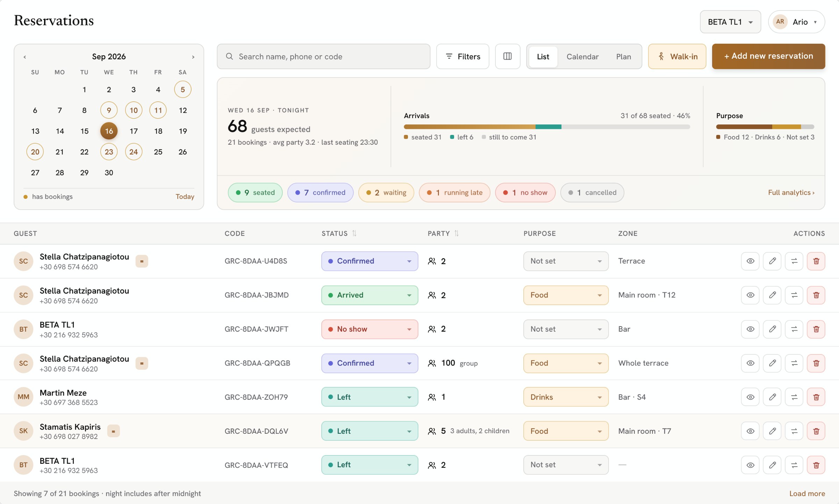839x504 pixels.
Task: Select September 23 in the calendar
Action: 109,152
